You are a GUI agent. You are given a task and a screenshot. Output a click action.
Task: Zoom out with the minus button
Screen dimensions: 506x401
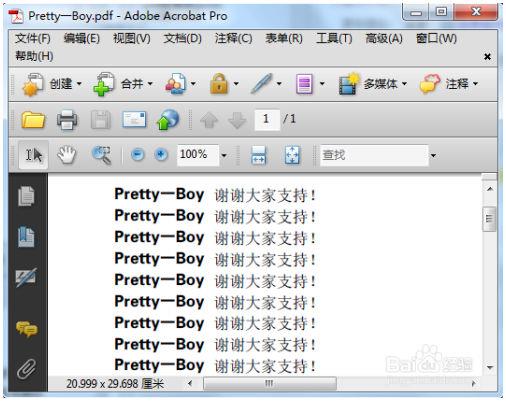coord(137,155)
